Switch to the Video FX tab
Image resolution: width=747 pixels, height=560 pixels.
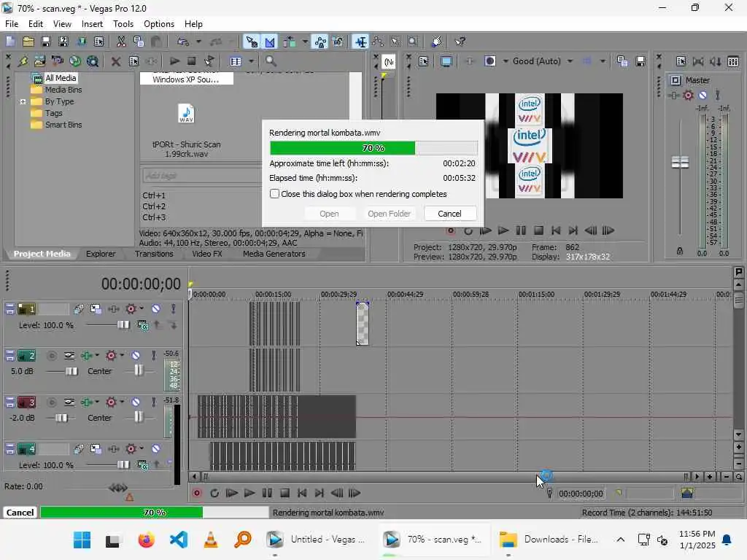(x=207, y=254)
